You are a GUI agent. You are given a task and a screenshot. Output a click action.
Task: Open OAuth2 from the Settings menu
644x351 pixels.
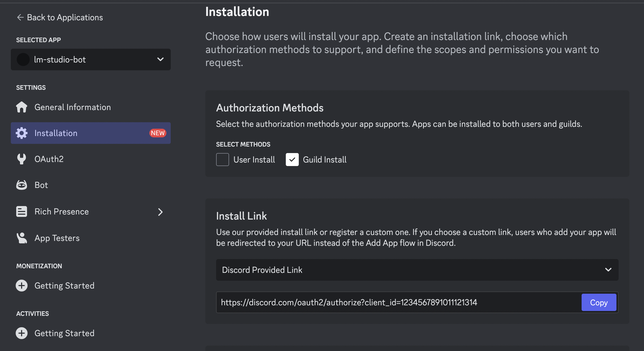tap(49, 159)
